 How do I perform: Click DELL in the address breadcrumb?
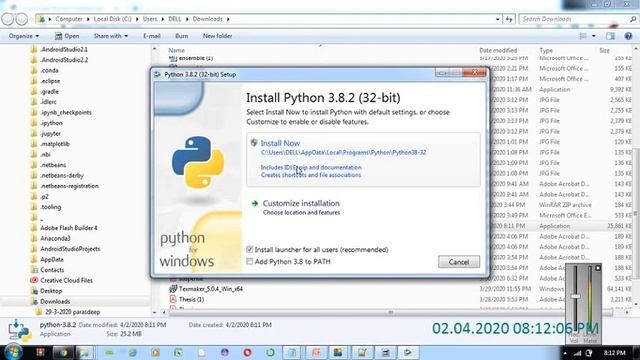pyautogui.click(x=175, y=19)
